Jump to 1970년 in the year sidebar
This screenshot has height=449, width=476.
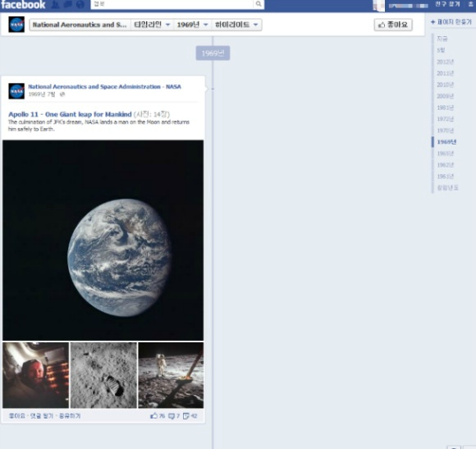click(445, 131)
